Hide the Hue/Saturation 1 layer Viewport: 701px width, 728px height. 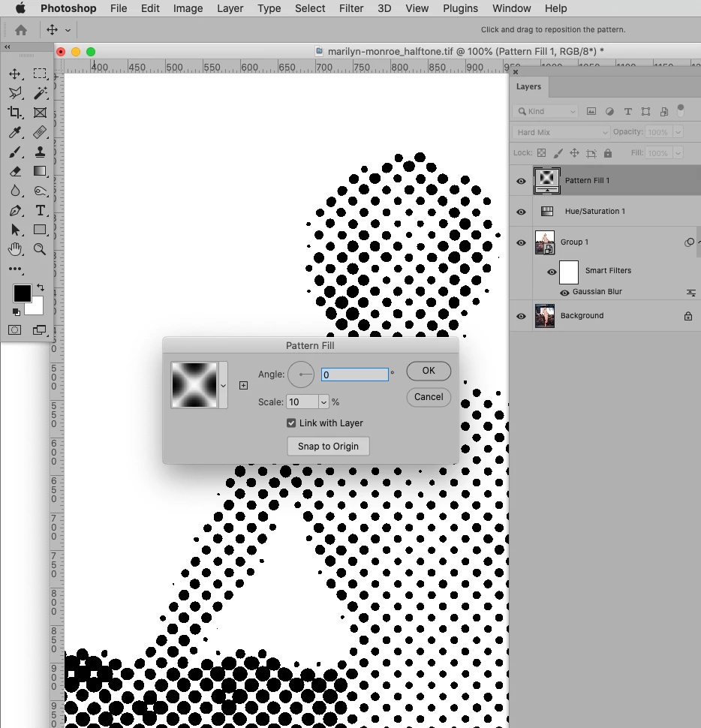point(521,212)
